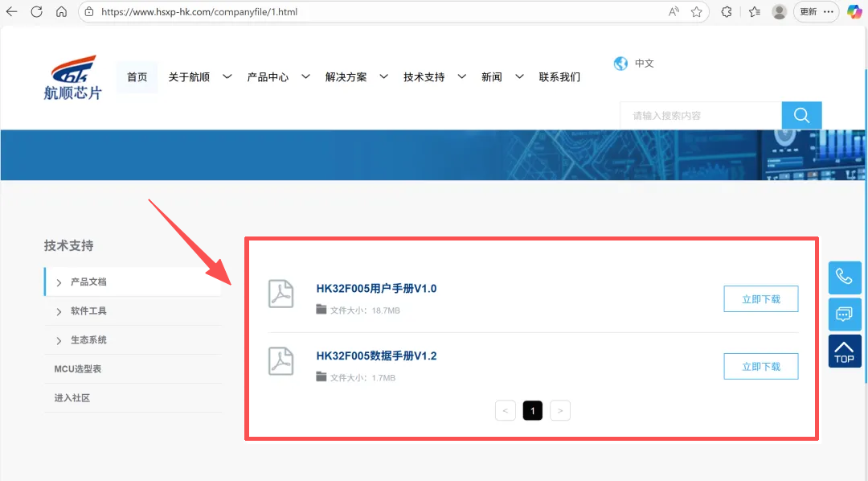The height and width of the screenshot is (481, 868).
Task: Expand the 新闻 dropdown menu
Action: pyautogui.click(x=491, y=76)
